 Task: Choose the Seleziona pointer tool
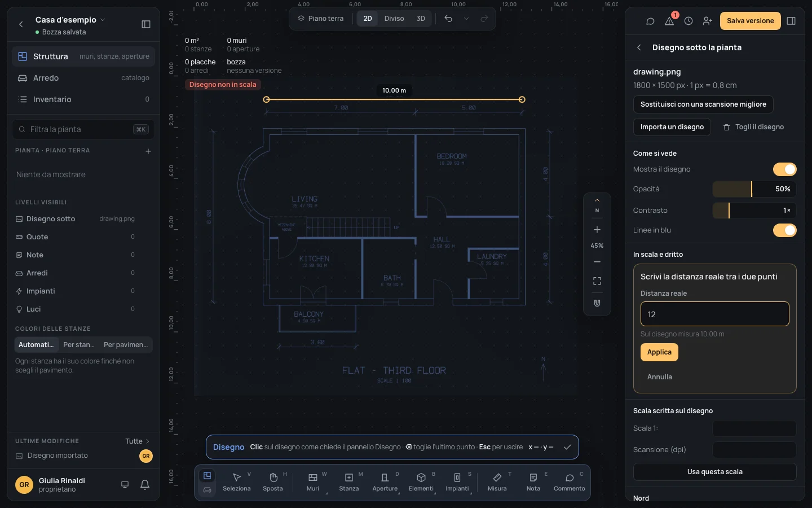pos(237,482)
